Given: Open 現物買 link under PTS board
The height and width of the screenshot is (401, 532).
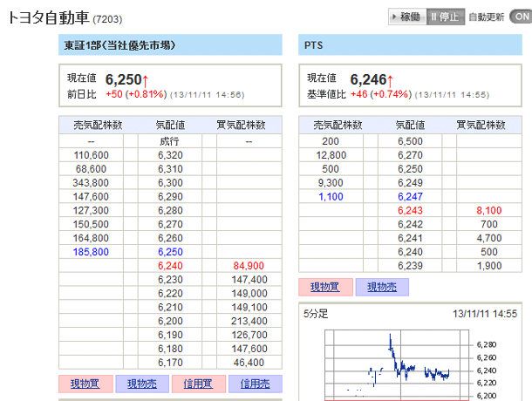Looking at the screenshot, I should click(x=325, y=287).
